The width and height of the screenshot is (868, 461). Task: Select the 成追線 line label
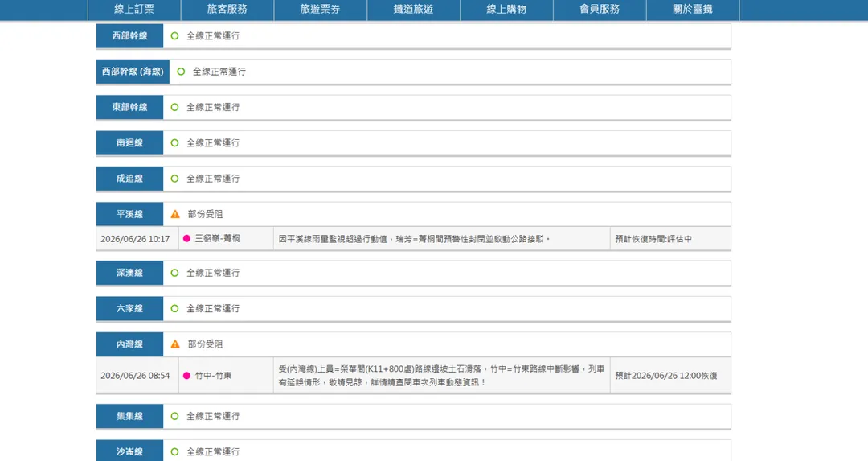pos(129,179)
